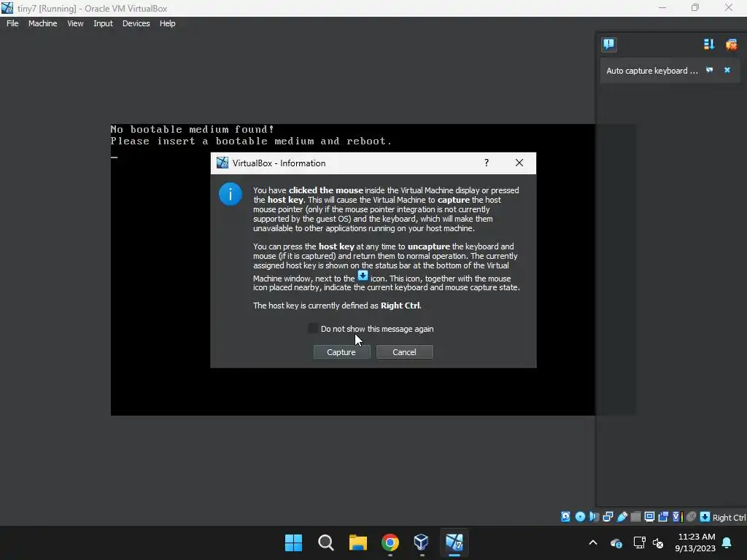Image resolution: width=747 pixels, height=560 pixels.
Task: Click the recording status indicator icon
Action: click(663, 517)
